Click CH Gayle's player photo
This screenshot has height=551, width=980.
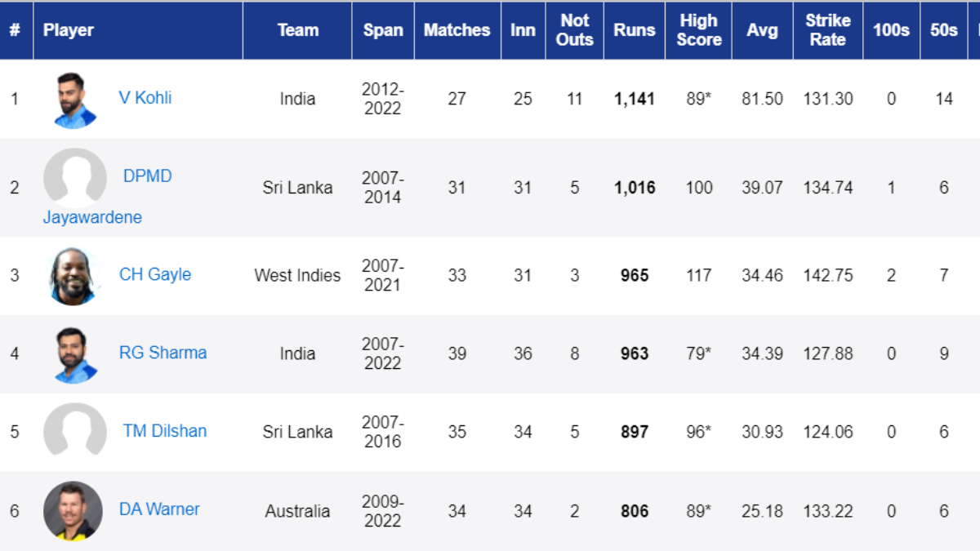(75, 276)
